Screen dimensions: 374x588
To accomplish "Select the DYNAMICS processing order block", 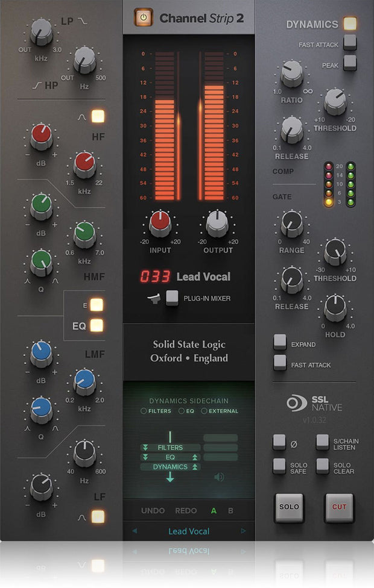I will 170,467.
